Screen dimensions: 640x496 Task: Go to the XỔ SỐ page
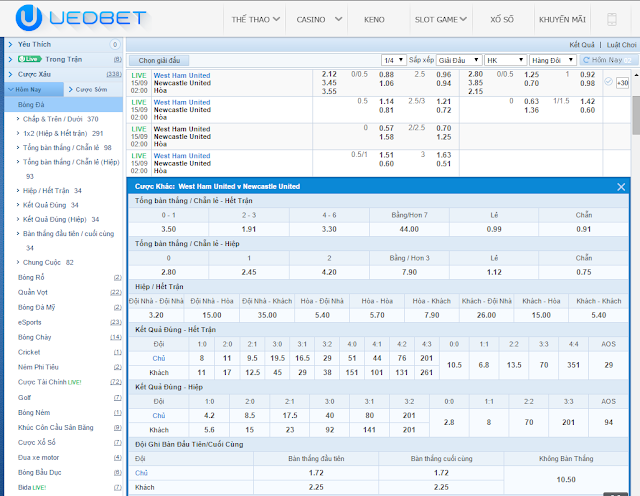coord(502,19)
